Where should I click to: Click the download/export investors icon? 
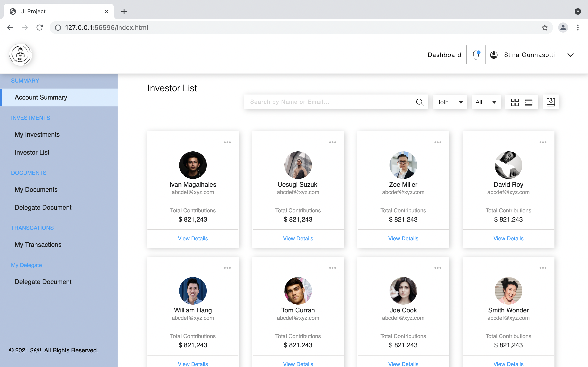550,102
